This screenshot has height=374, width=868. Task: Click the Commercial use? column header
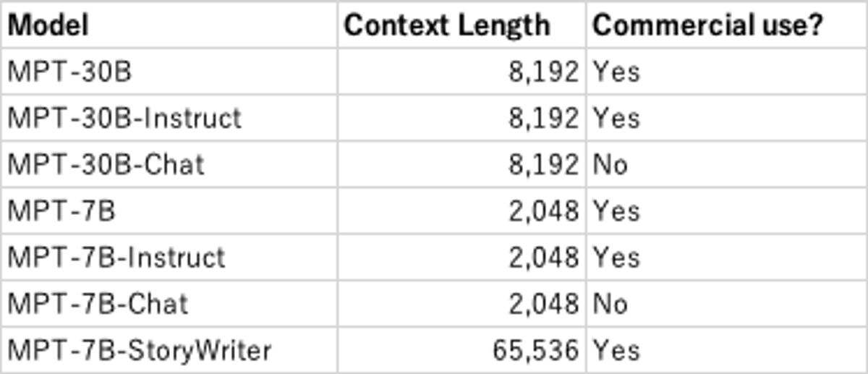726,25
